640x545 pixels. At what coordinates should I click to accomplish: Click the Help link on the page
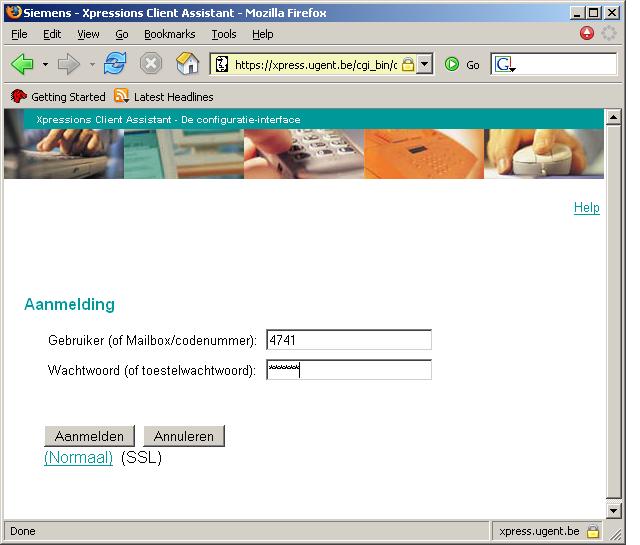[x=587, y=208]
